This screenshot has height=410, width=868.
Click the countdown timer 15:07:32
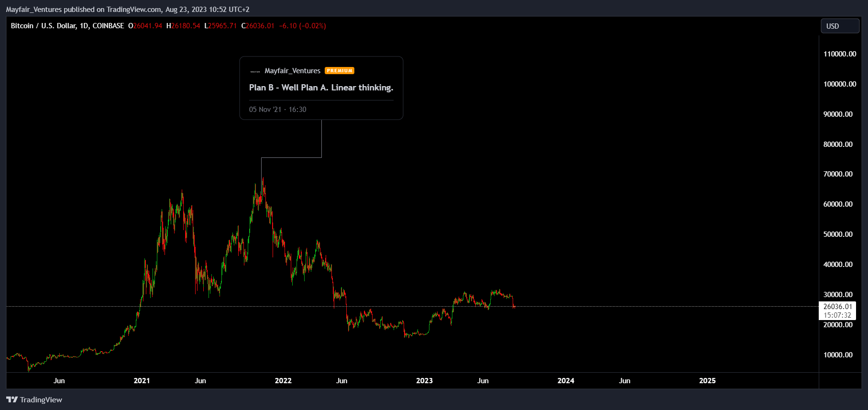pos(837,315)
